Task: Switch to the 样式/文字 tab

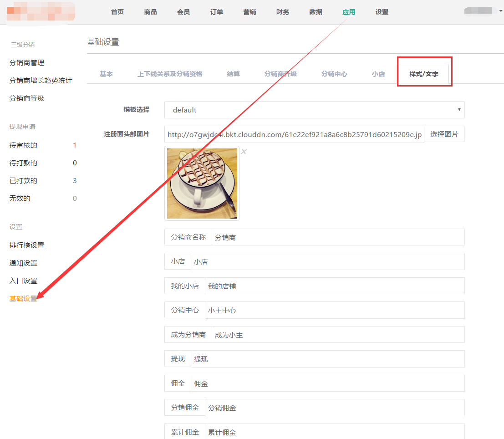Action: (423, 74)
